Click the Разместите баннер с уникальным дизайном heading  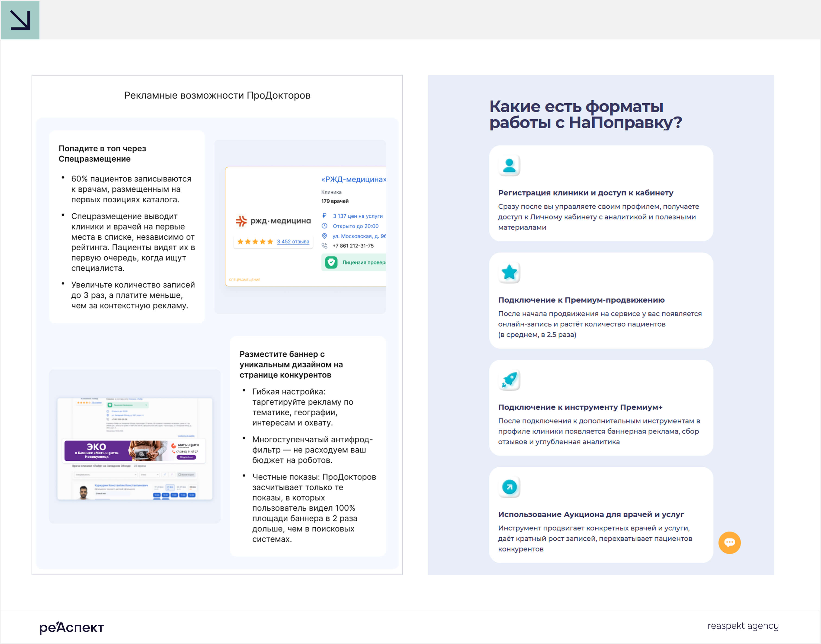point(291,364)
